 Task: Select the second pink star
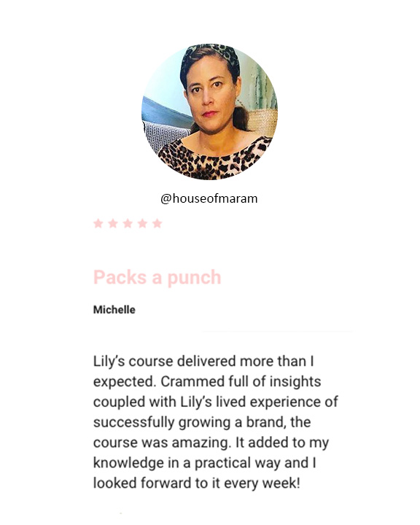(113, 223)
